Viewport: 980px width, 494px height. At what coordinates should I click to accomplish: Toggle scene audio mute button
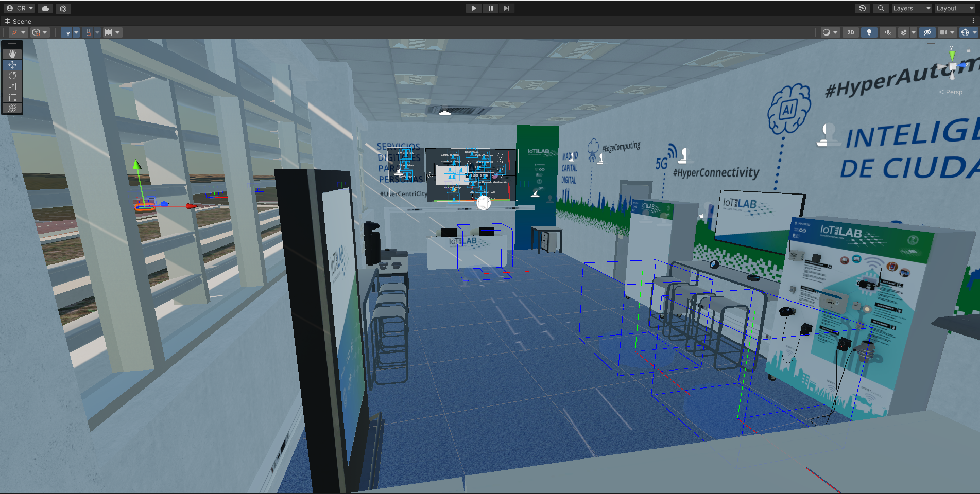[x=888, y=32]
